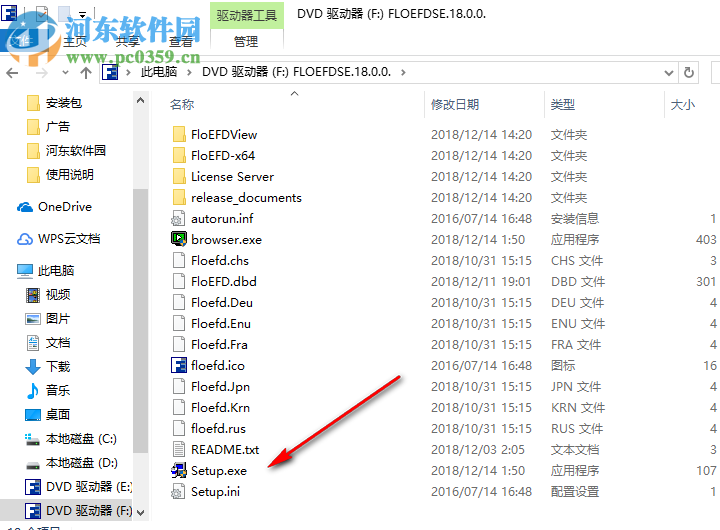Select the Setup.ini settings file icon
Screen dimensions: 720x530
click(178, 491)
